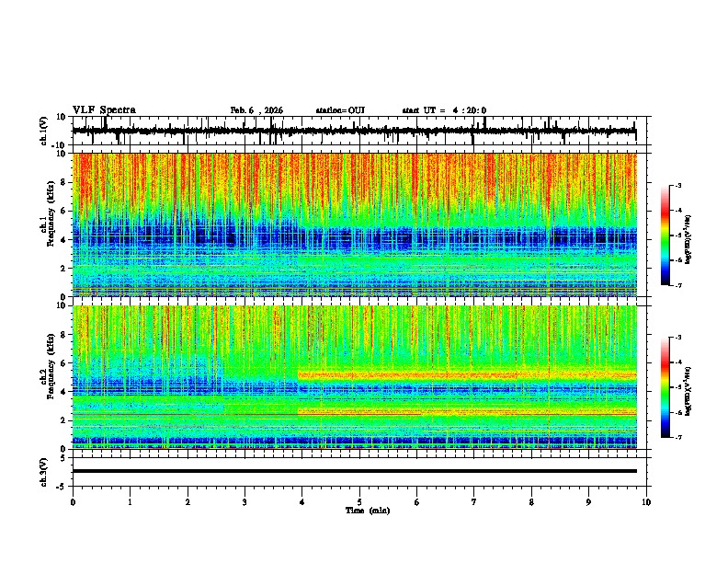The width and height of the screenshot is (728, 563).
Task: Click time axis tick label "3"
Action: [x=245, y=502]
